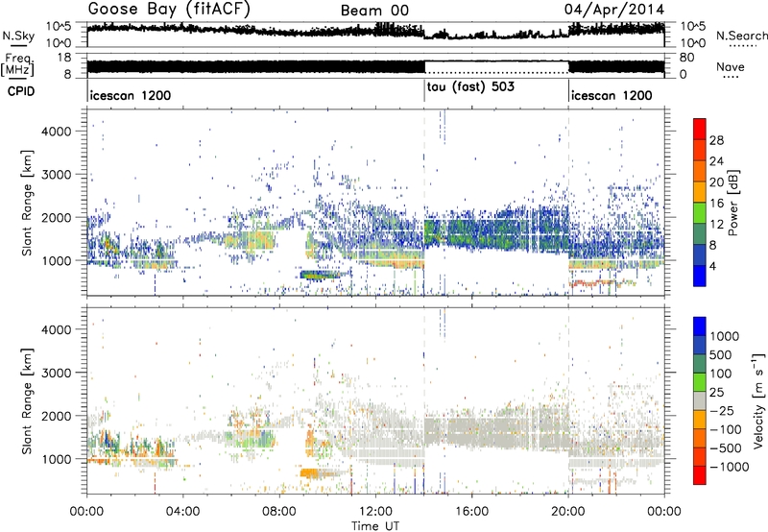Click the velocity panel 'Slant Range [km]' label

coord(27,400)
